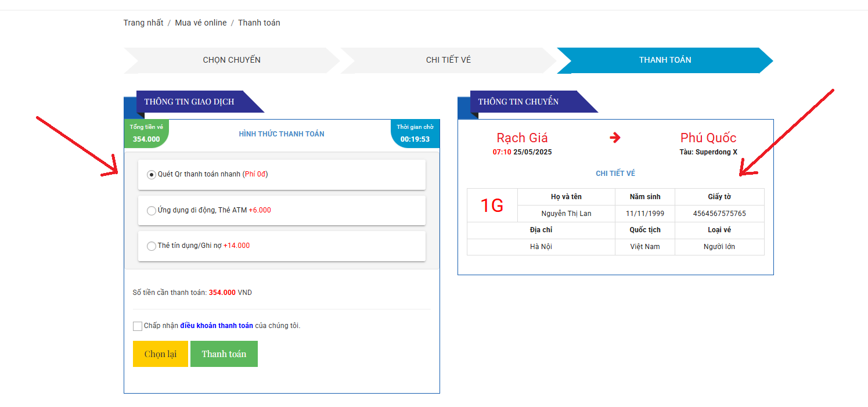Click ticket type Người lớn

719,247
